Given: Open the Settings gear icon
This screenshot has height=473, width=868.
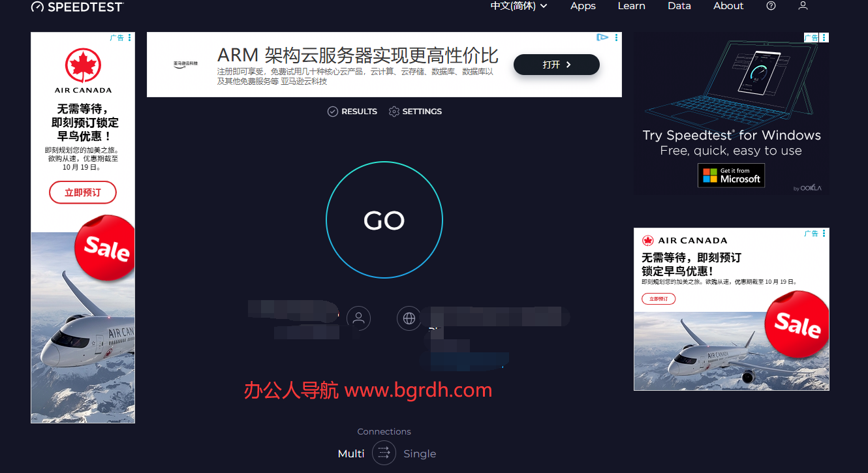Looking at the screenshot, I should point(394,112).
